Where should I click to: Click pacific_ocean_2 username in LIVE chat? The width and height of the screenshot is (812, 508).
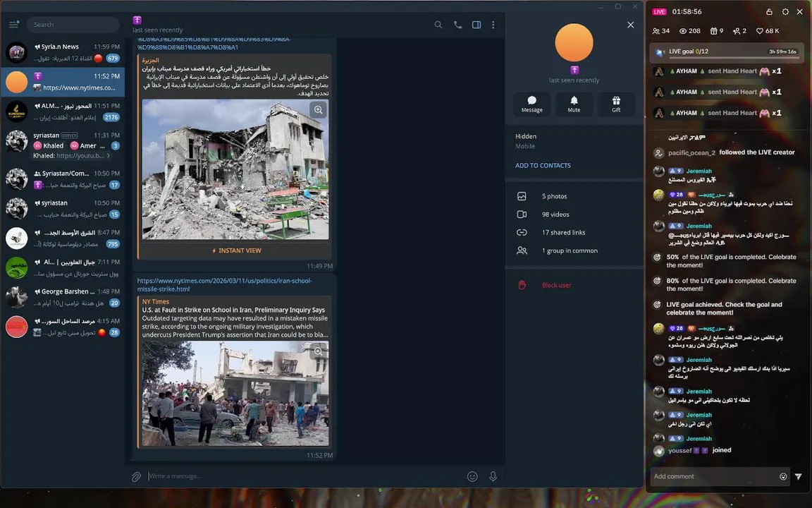pos(691,152)
